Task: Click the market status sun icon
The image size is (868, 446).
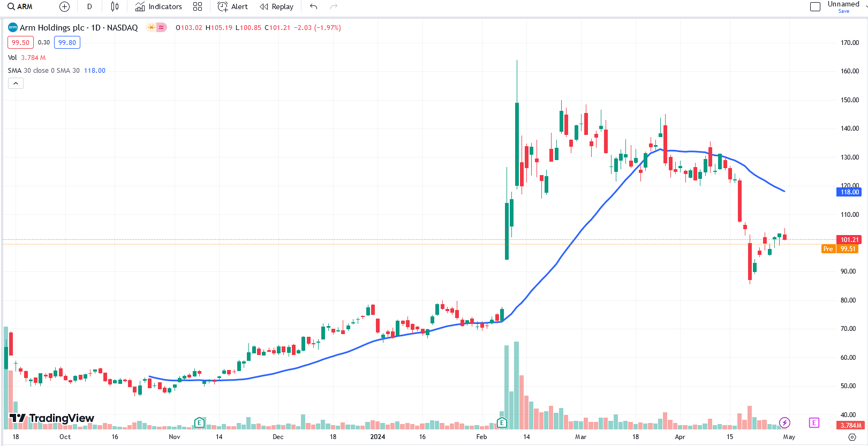Action: coord(151,27)
